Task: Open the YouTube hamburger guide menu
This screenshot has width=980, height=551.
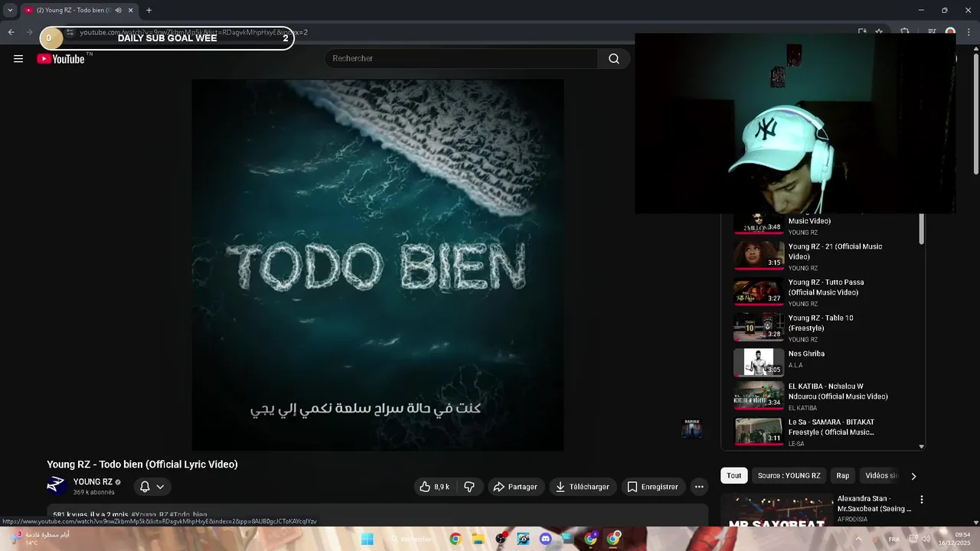Action: tap(18, 59)
